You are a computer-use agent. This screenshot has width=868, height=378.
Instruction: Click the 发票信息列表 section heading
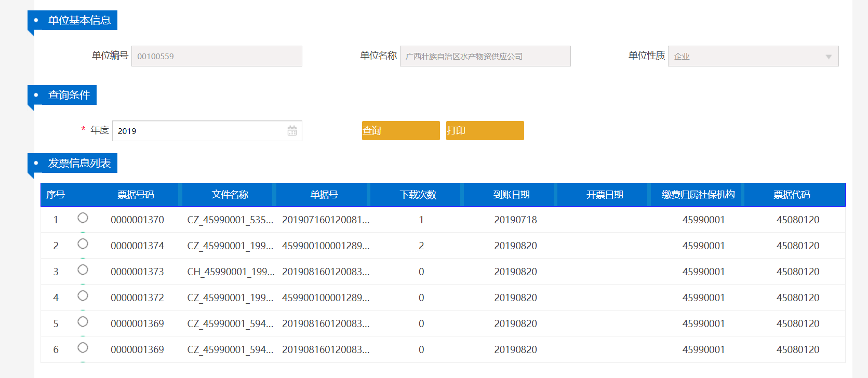[79, 163]
